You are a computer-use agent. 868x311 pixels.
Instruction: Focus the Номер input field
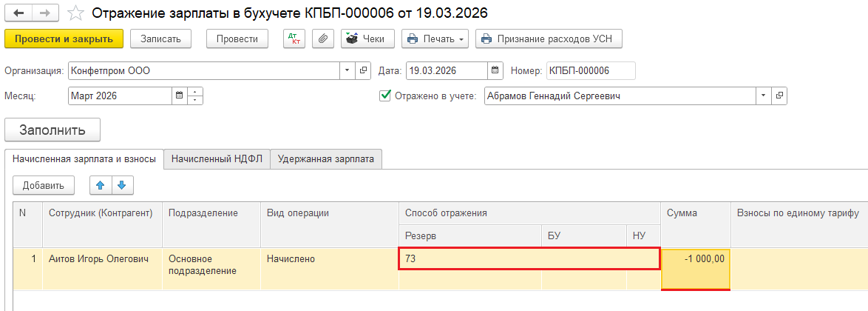(591, 70)
